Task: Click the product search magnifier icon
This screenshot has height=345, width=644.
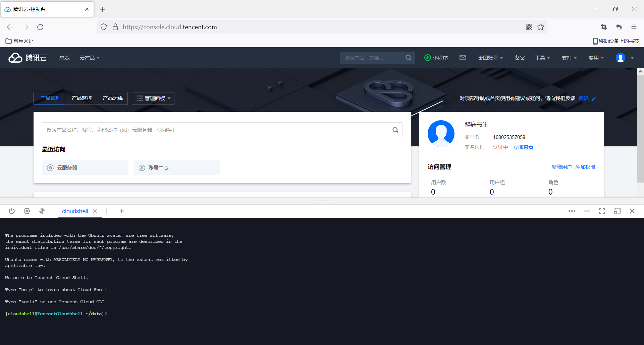Action: (x=395, y=130)
